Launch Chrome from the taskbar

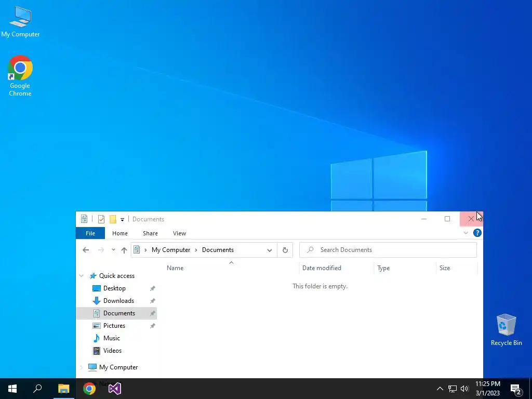[x=89, y=389]
